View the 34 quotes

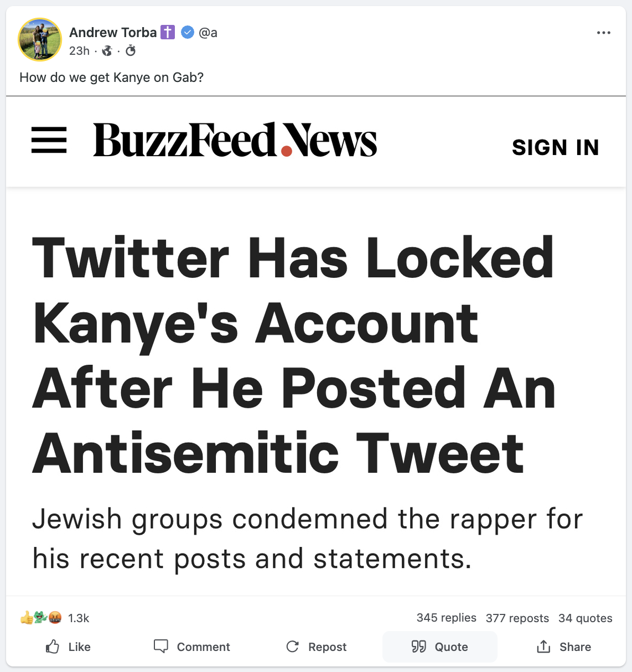click(585, 618)
